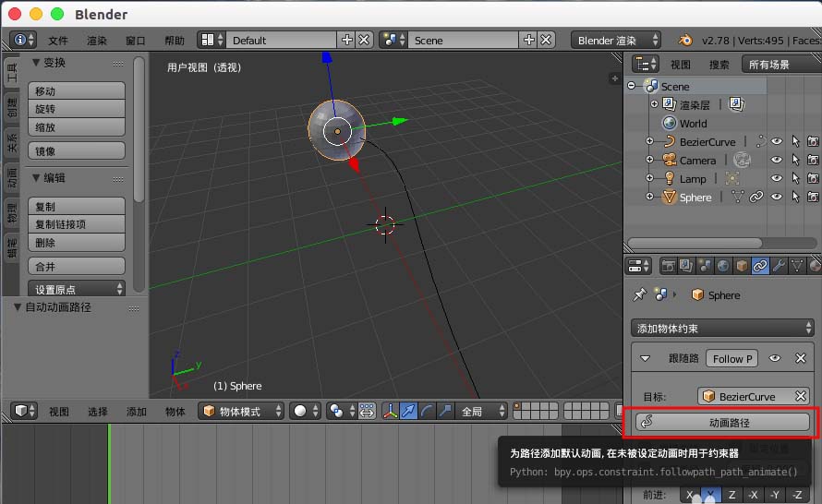Open the 3D view 选择 menu

point(98,412)
